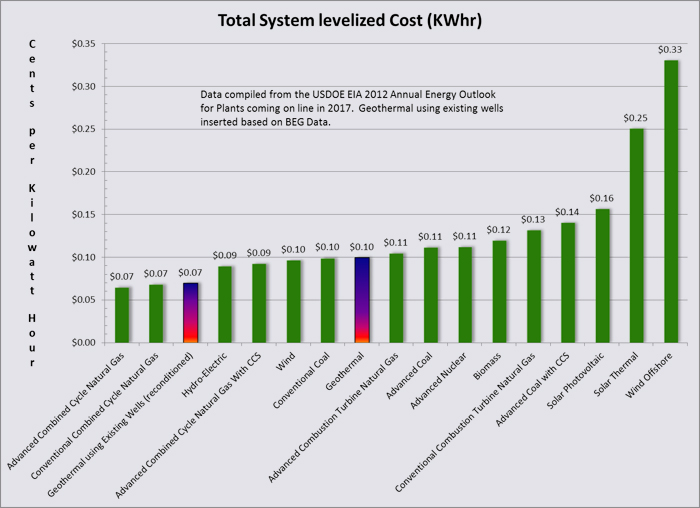Click the $0.00 y-axis label
This screenshot has width=700, height=508.
[x=83, y=343]
